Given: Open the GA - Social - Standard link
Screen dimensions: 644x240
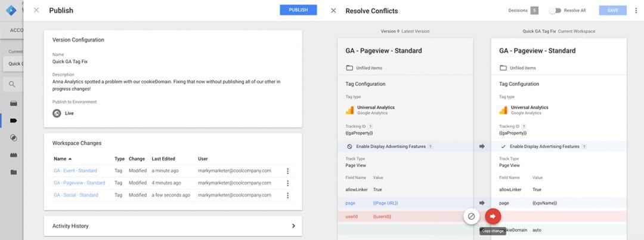Looking at the screenshot, I should [x=76, y=195].
